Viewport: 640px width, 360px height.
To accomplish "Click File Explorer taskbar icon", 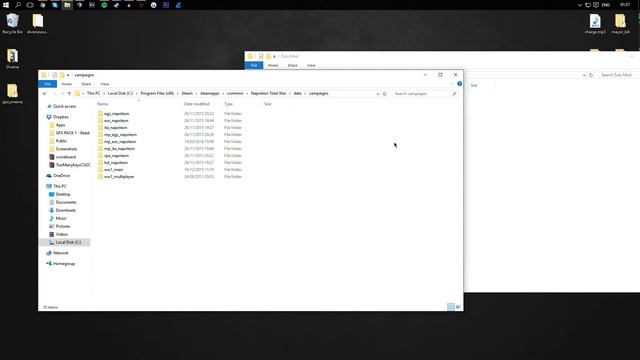I will pos(67,5).
